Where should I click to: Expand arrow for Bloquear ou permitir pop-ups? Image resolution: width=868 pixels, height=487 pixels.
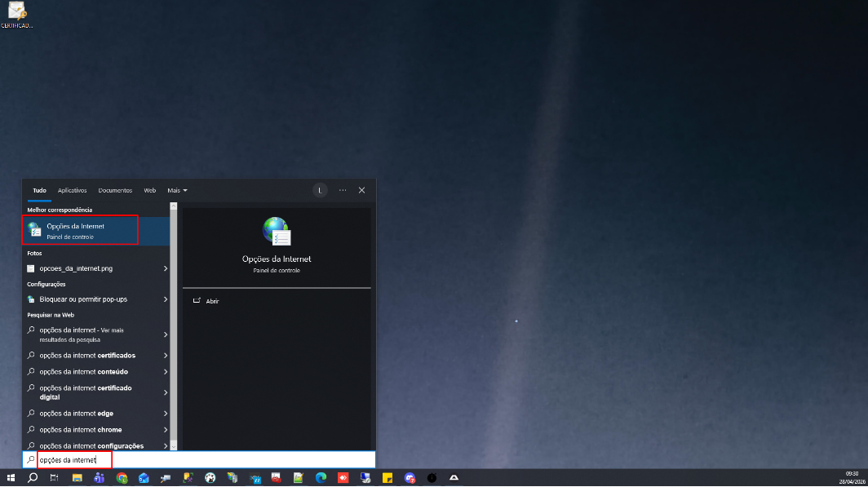tap(165, 299)
